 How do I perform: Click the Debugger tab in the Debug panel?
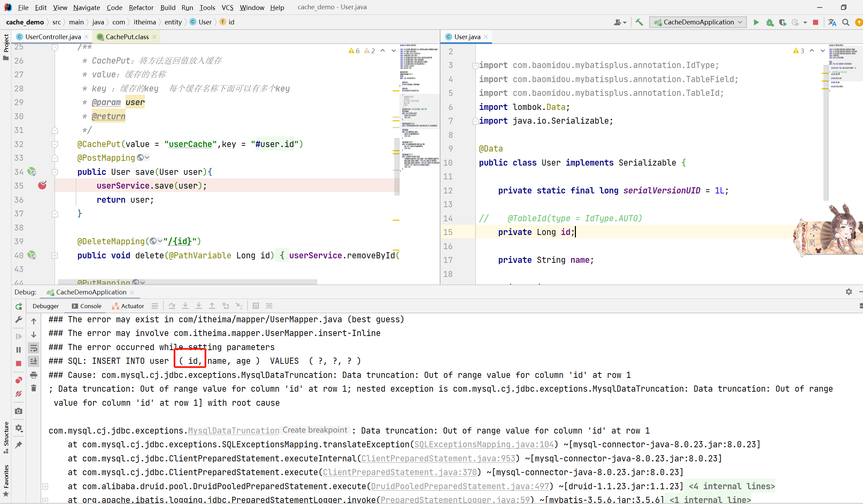(x=46, y=306)
